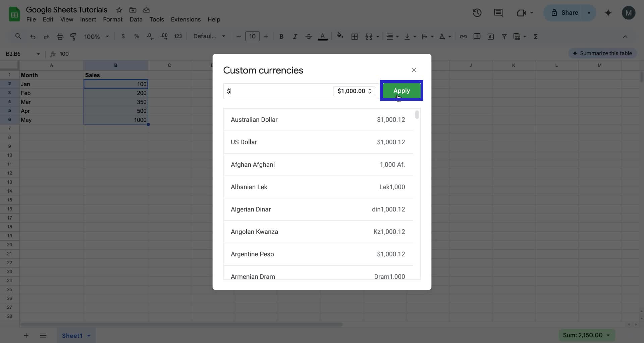Click Summarize this table

(x=602, y=53)
